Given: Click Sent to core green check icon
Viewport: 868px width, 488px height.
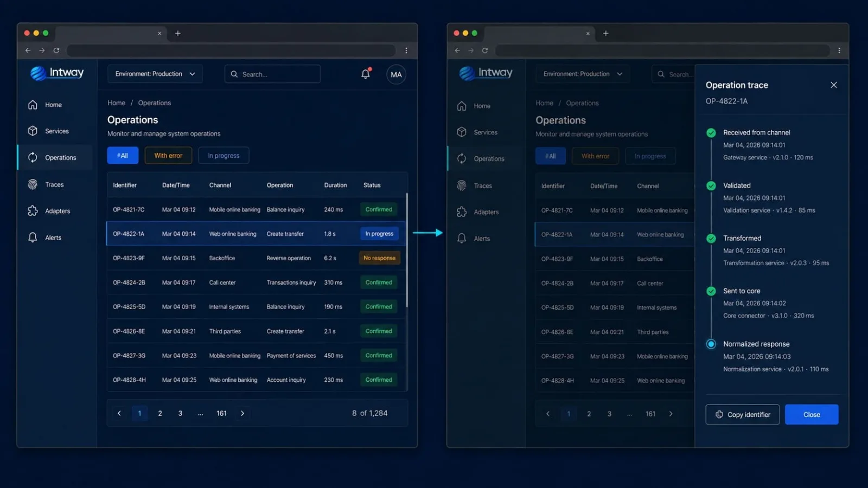Looking at the screenshot, I should click(x=711, y=291).
